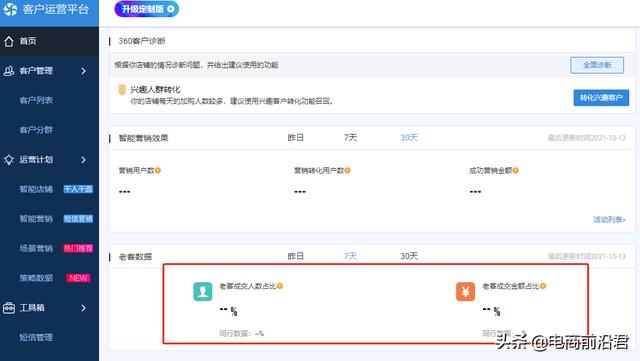This screenshot has height=361, width=640.
Task: Collapse the 运营计划 chevron
Action: [83, 160]
